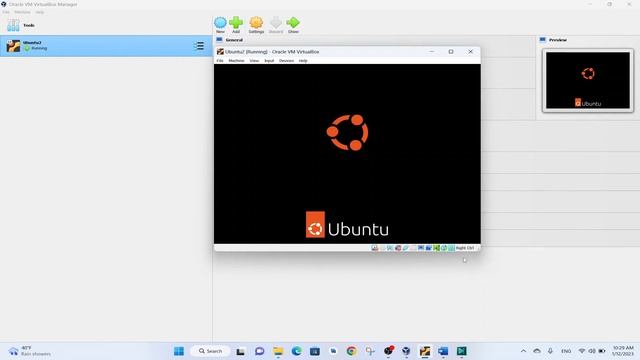Open the Ubuntu2 machine's list menu icon
The image size is (640, 360).
pyautogui.click(x=199, y=46)
